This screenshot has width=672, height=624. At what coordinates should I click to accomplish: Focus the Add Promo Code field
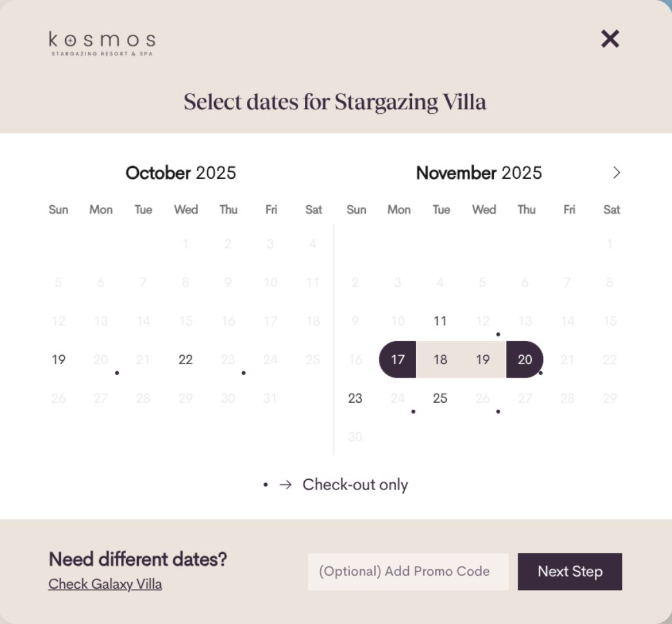pos(408,571)
